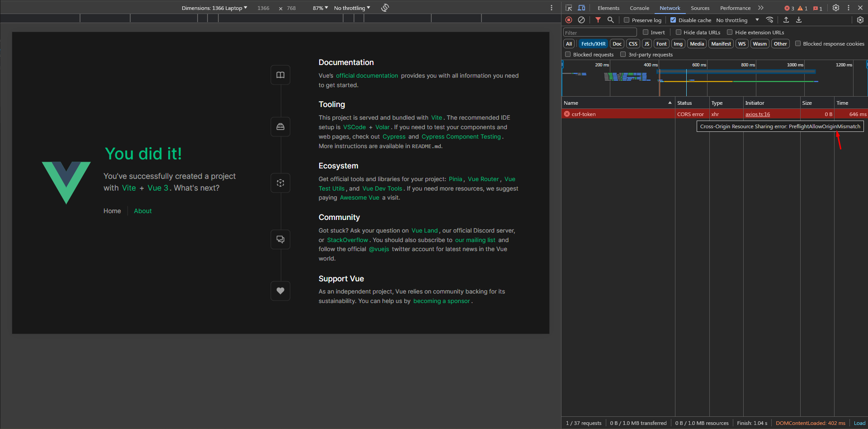Check the Hide data URLs option
This screenshot has height=429, width=868.
pos(679,32)
